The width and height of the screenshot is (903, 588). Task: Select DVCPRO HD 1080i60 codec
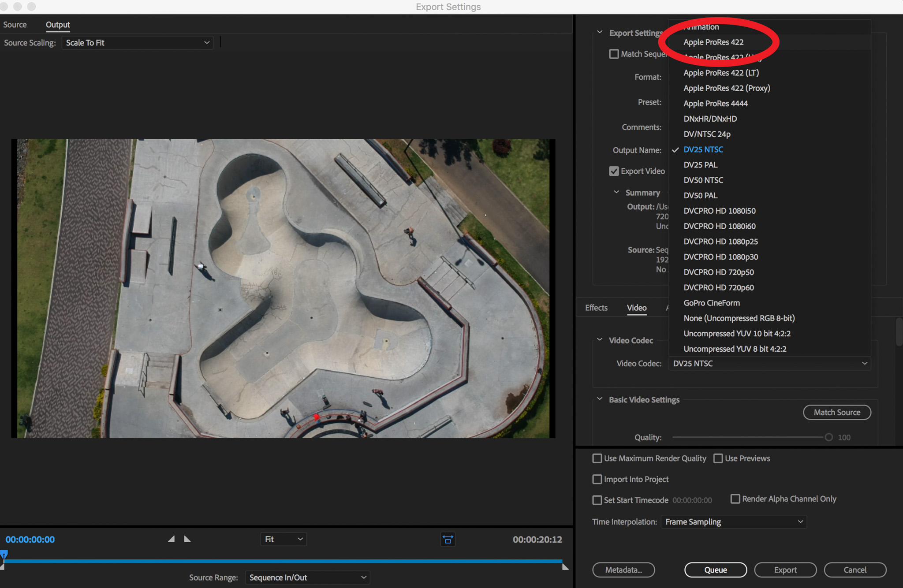point(769,226)
